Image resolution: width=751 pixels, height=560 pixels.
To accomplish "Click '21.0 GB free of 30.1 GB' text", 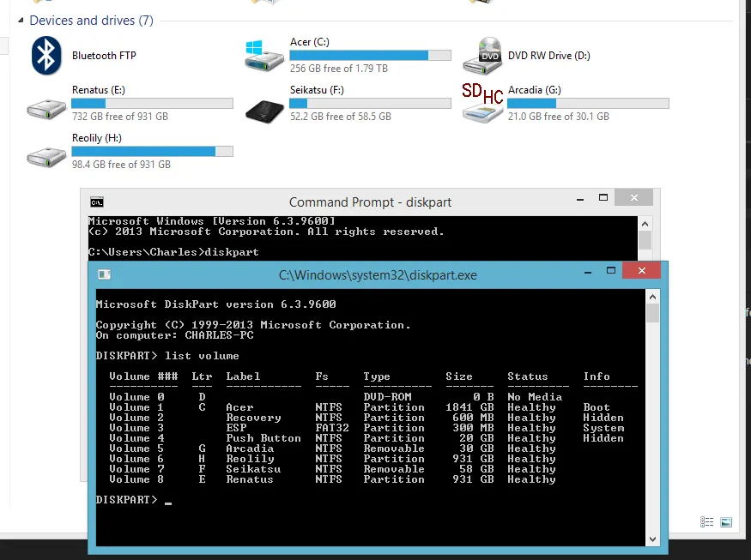I will click(x=559, y=117).
